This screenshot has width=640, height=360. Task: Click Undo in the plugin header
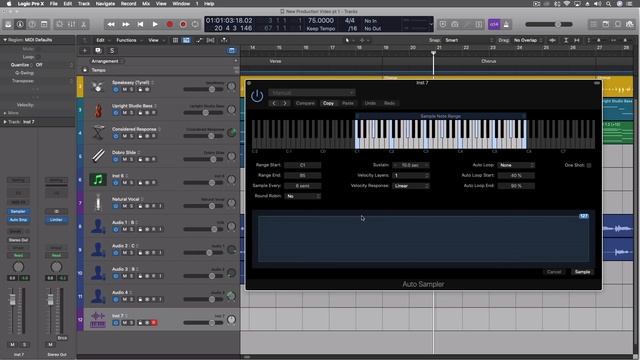tap(370, 103)
